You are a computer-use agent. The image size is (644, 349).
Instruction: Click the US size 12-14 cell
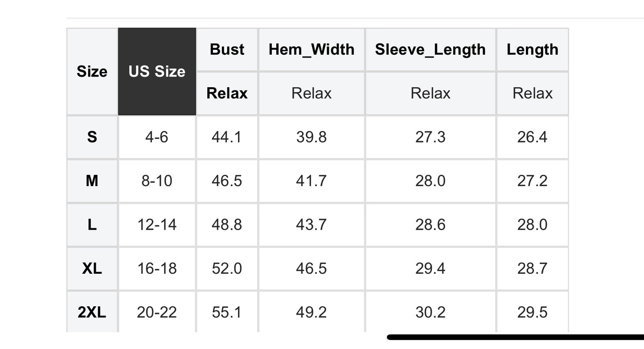(157, 225)
